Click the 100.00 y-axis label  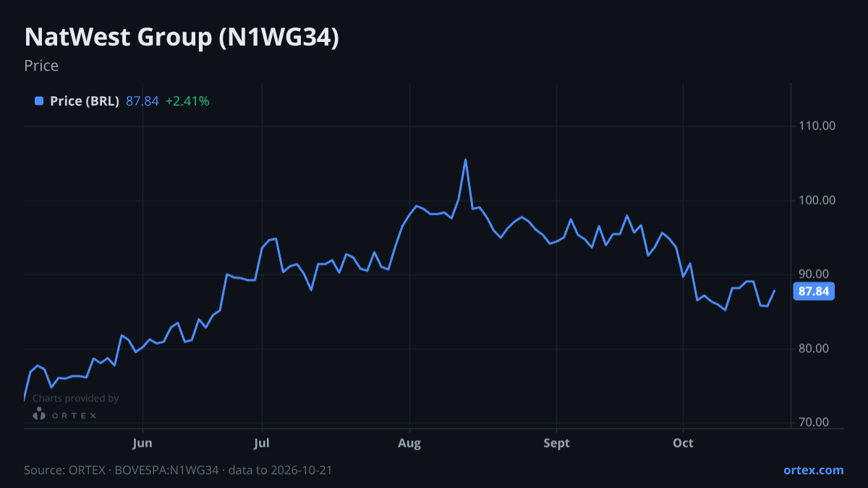tap(818, 200)
